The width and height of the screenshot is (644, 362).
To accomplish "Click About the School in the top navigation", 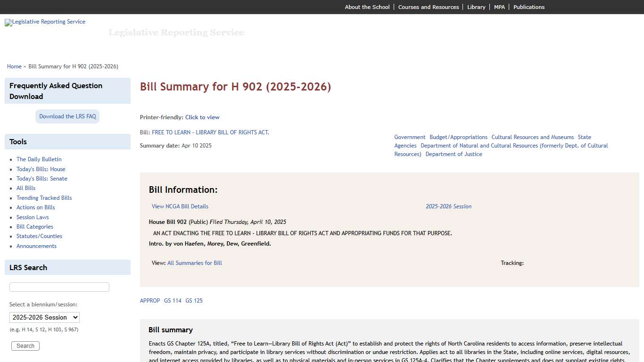I will coord(367,7).
